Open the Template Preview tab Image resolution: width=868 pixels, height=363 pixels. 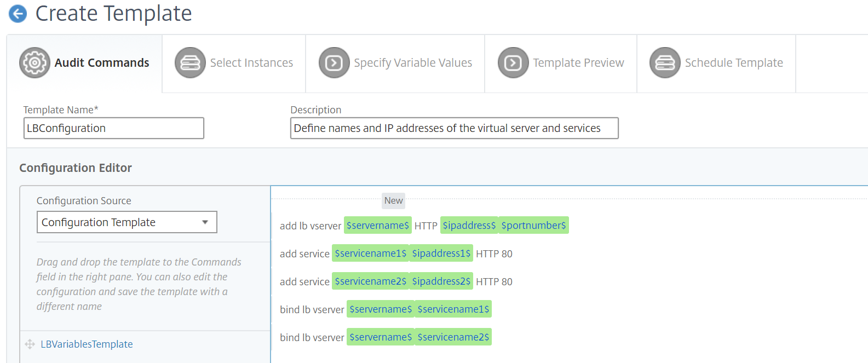(561, 64)
